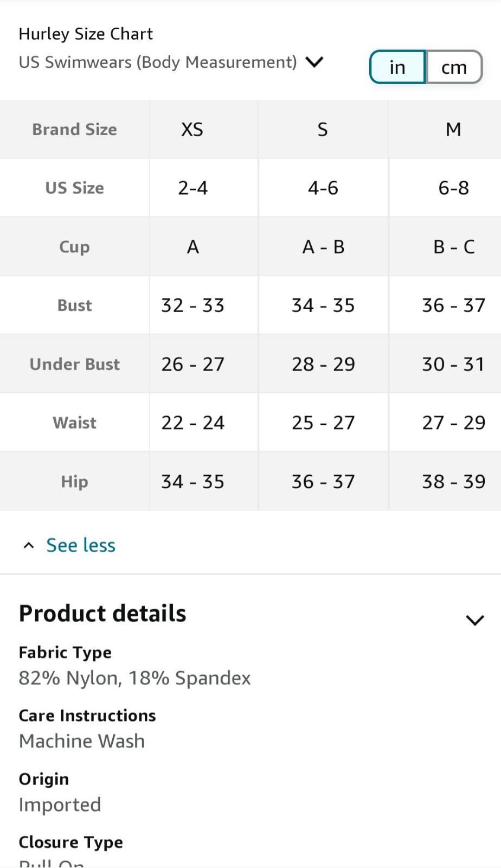This screenshot has height=868, width=501.
Task: Select M brand size column header
Action: (x=453, y=130)
